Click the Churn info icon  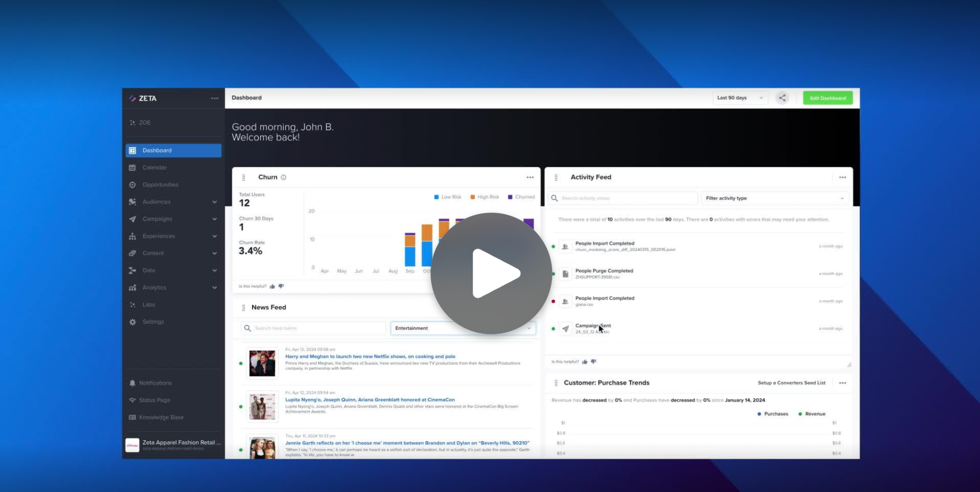coord(283,178)
